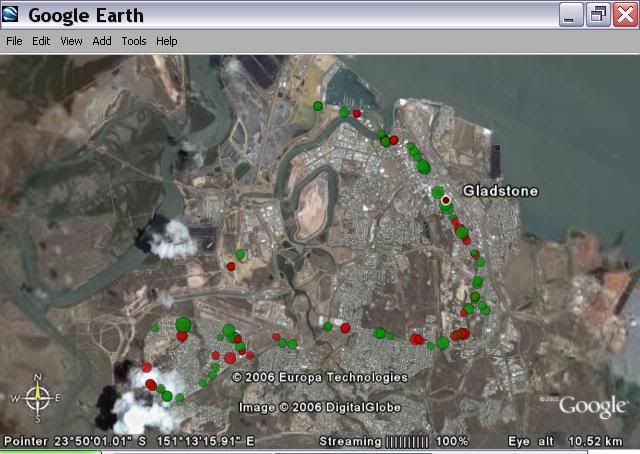Click the green marker directly above the white-outlined marker

pyautogui.click(x=438, y=192)
